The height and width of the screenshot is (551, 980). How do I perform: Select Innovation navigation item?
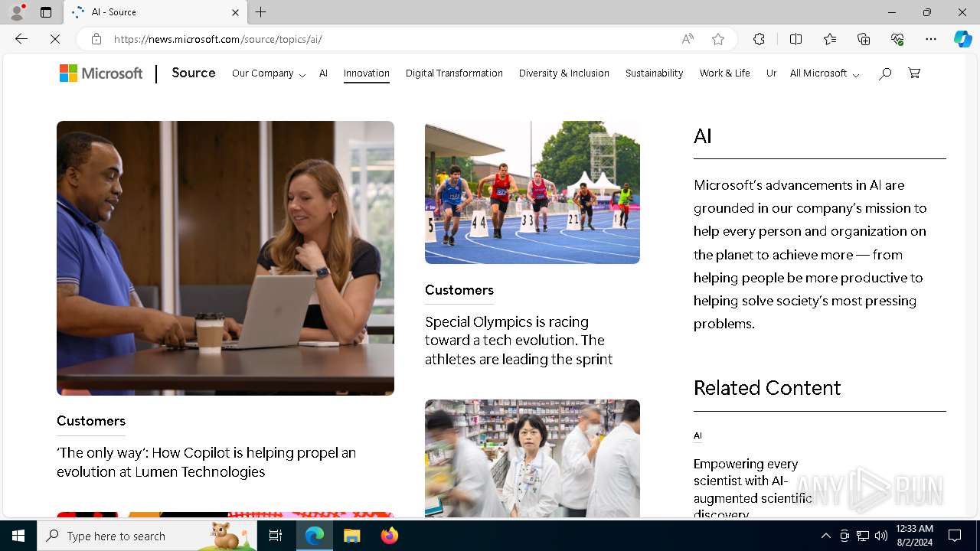coord(367,73)
